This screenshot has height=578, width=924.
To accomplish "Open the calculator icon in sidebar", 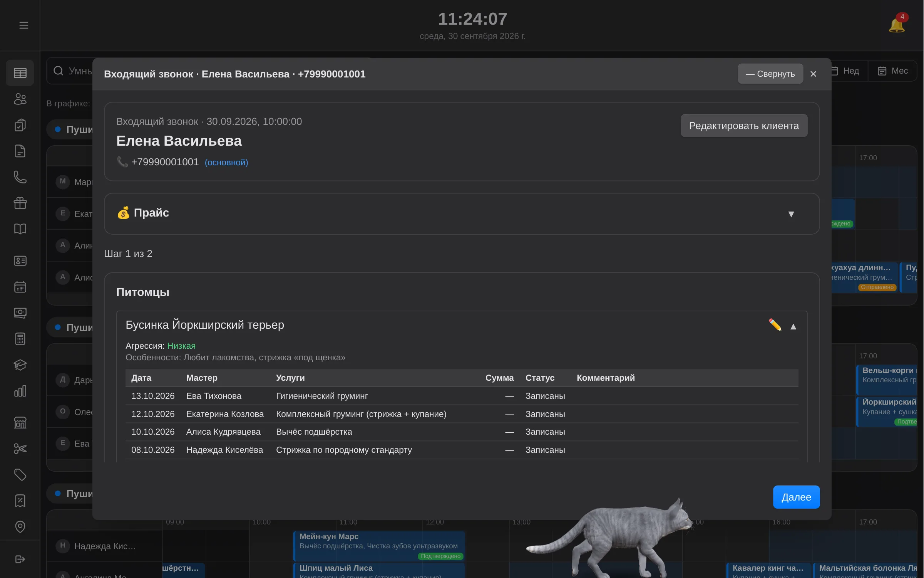I will click(20, 339).
